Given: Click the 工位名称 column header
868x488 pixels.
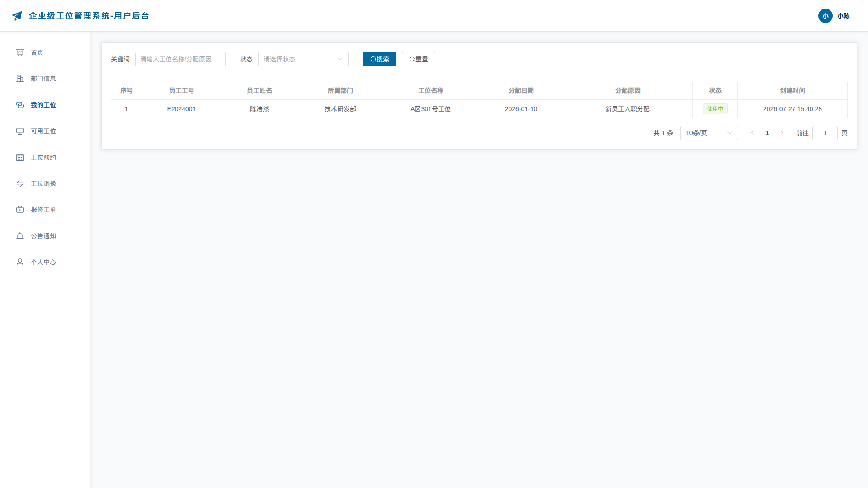Looking at the screenshot, I should click(x=430, y=90).
